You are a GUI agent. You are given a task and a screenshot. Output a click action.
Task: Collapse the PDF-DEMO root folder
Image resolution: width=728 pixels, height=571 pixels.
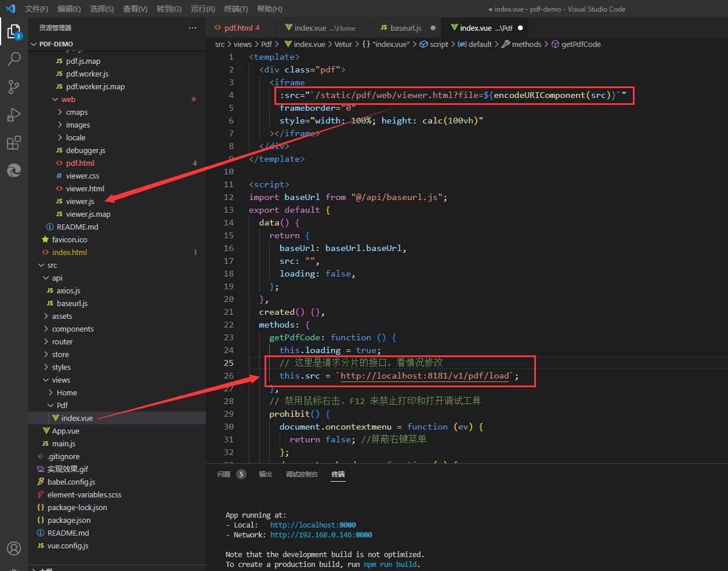[x=117, y=44]
